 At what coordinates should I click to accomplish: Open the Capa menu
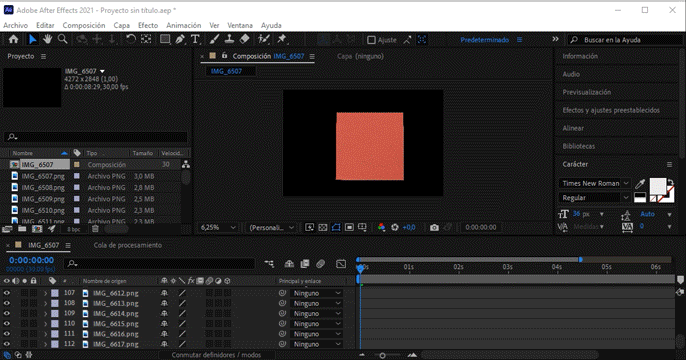(122, 25)
